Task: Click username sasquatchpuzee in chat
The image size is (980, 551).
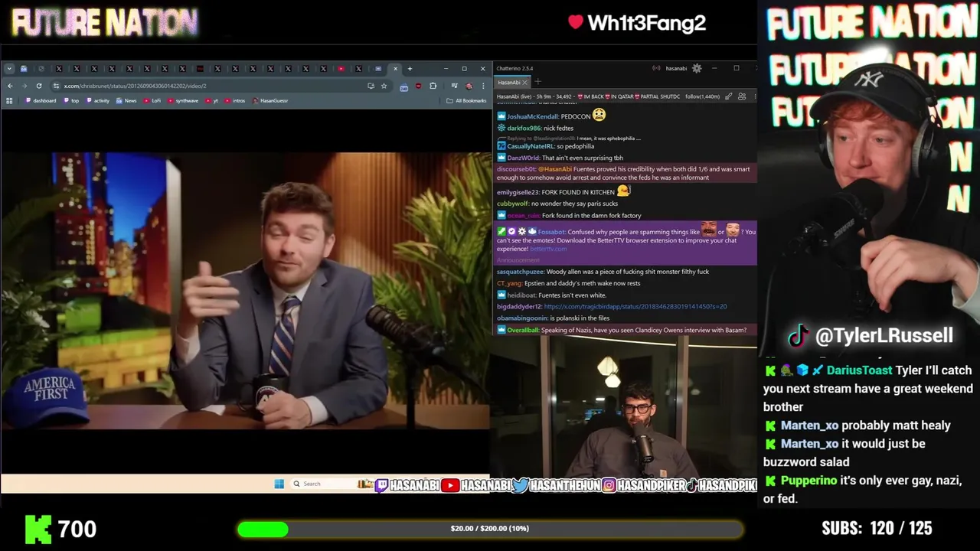Action: [520, 272]
